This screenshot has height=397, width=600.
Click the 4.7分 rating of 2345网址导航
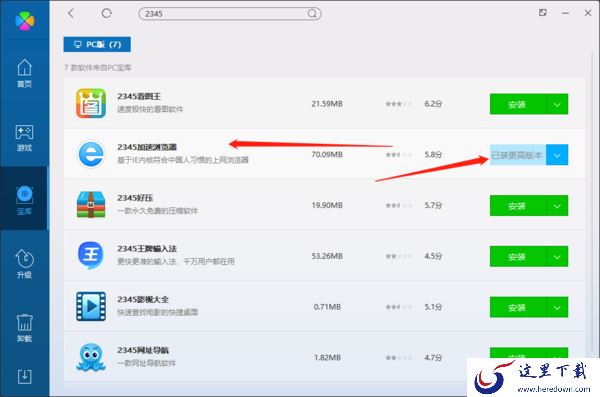(x=433, y=358)
